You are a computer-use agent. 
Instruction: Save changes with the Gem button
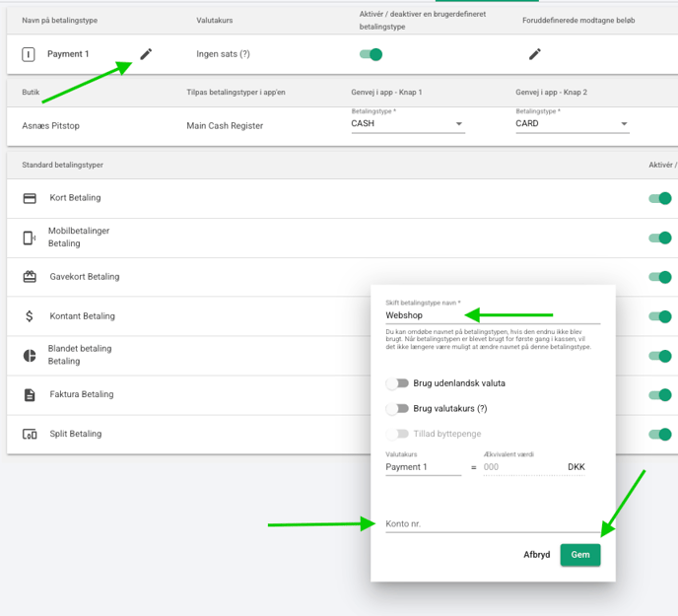pos(580,555)
